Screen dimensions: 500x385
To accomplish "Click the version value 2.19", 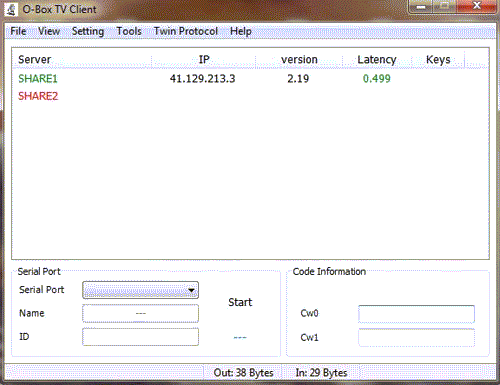I will click(298, 79).
